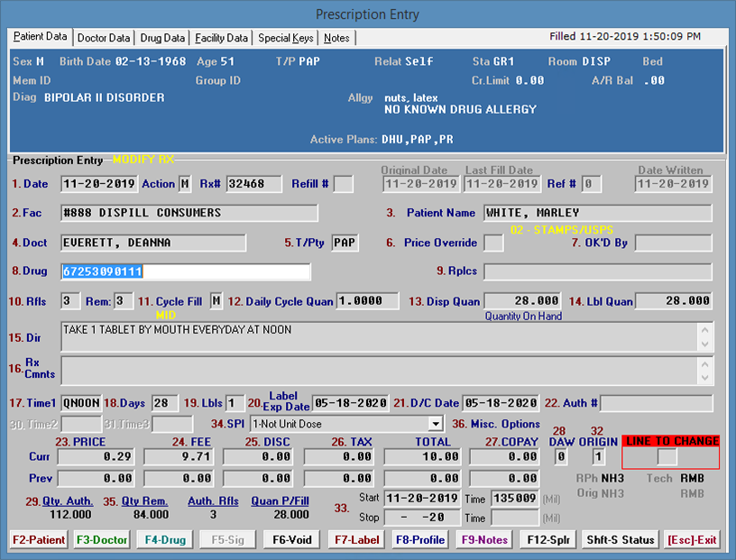736x560 pixels.
Task: Check Shft-S Status button
Action: point(620,539)
